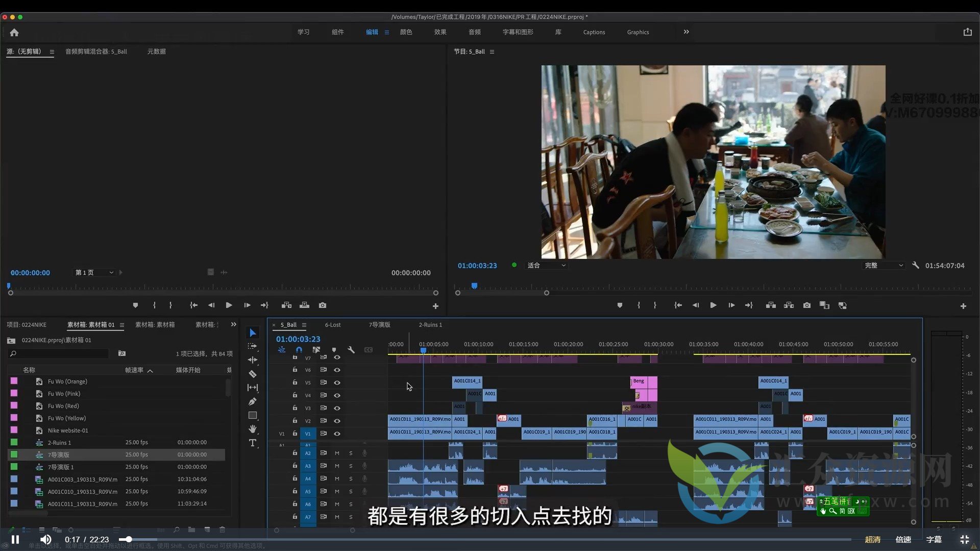Select the Type tool
Screen dimensions: 980x551
click(253, 443)
